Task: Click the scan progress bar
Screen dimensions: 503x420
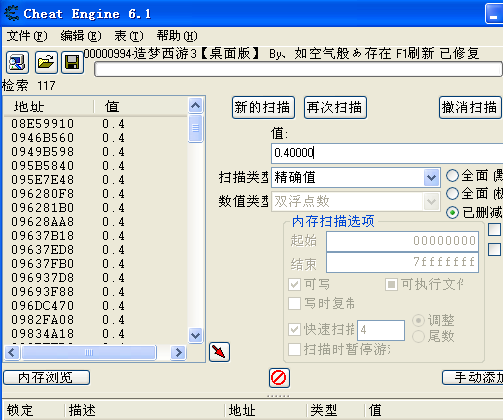Action: [x=298, y=69]
